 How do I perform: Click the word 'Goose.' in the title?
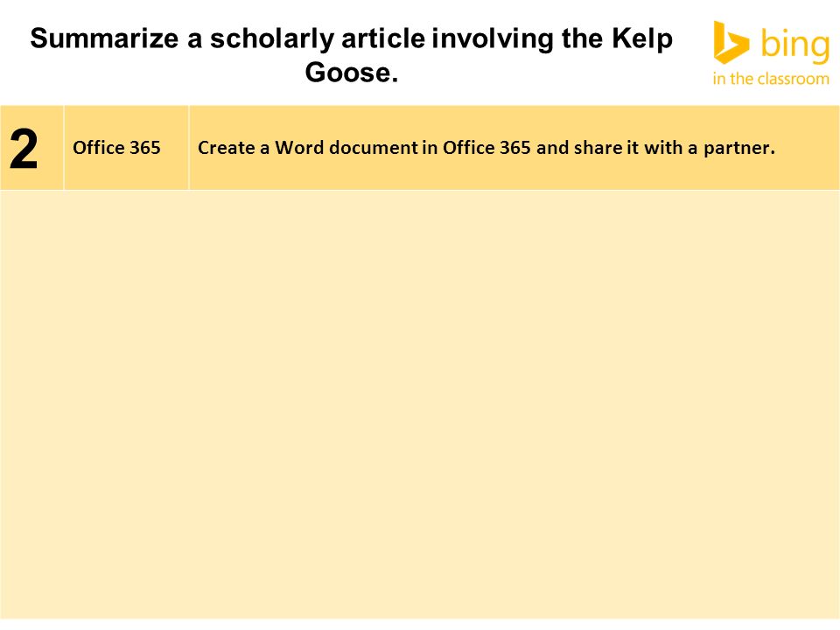[x=352, y=73]
